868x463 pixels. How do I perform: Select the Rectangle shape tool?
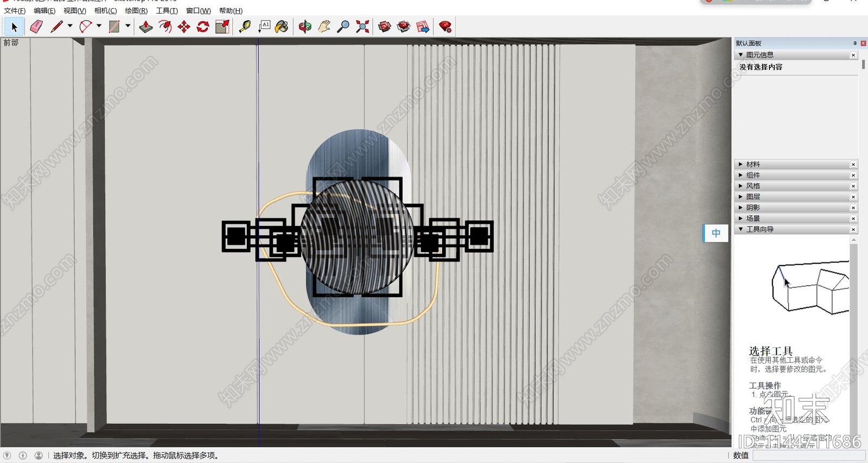click(114, 27)
